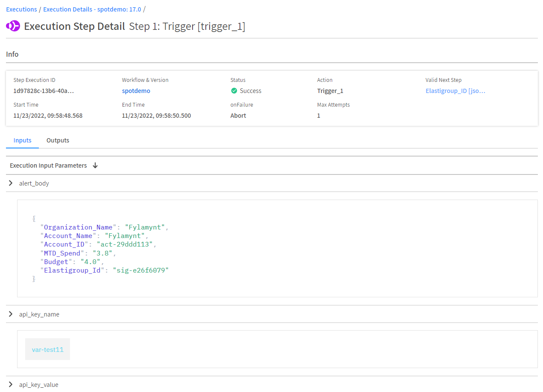
Task: Click the green Success status check icon
Action: point(234,91)
